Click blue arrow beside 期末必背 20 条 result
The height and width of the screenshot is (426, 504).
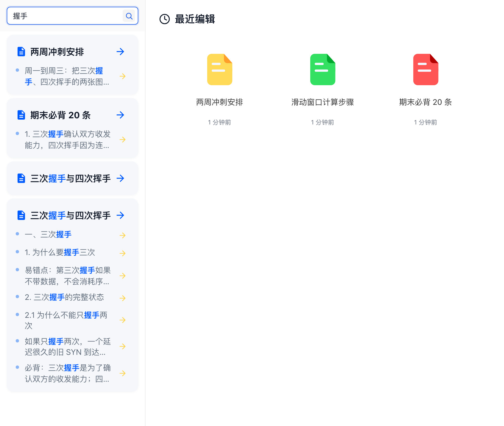pyautogui.click(x=120, y=115)
